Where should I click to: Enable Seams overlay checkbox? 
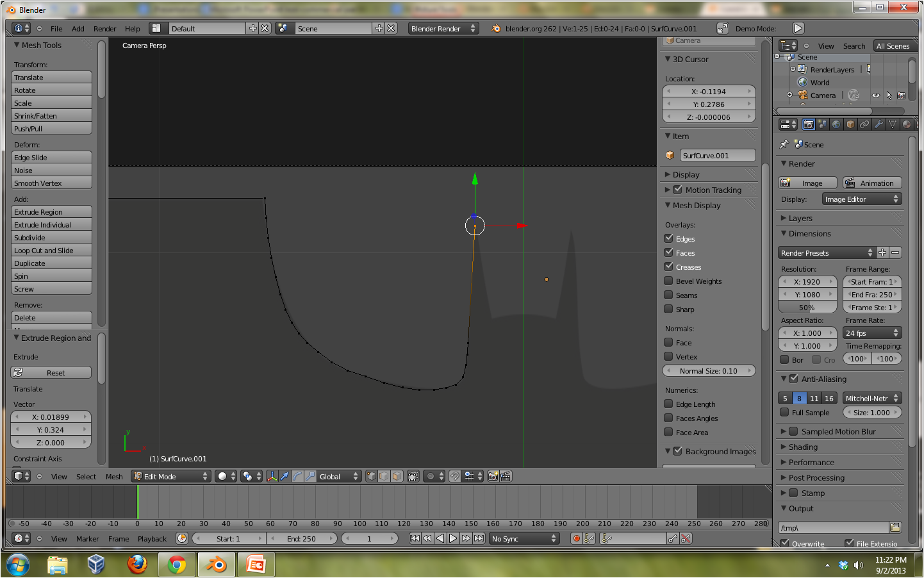[668, 295]
